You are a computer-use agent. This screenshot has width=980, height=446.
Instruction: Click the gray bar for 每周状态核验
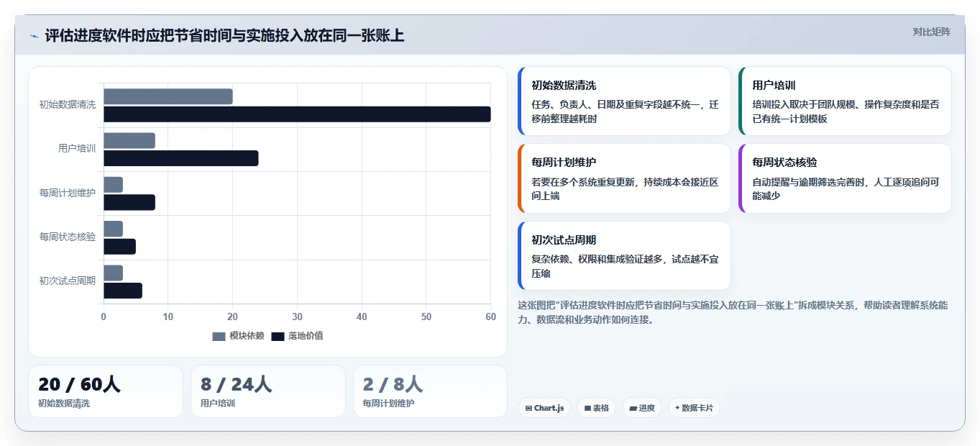pyautogui.click(x=113, y=229)
